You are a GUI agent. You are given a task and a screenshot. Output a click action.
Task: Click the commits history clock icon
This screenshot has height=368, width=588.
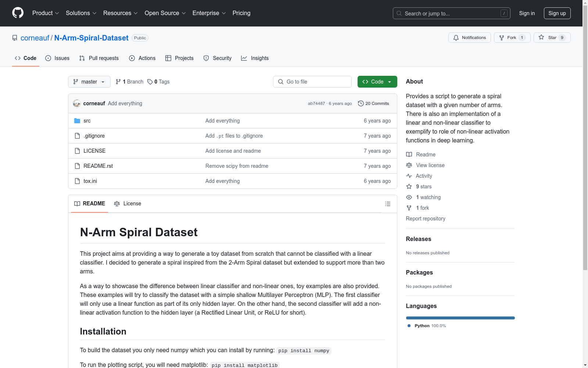click(361, 103)
